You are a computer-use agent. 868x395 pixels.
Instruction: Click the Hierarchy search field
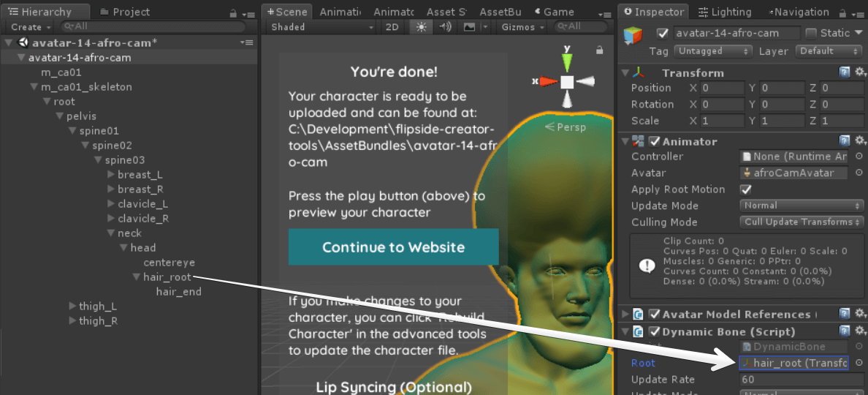(153, 26)
